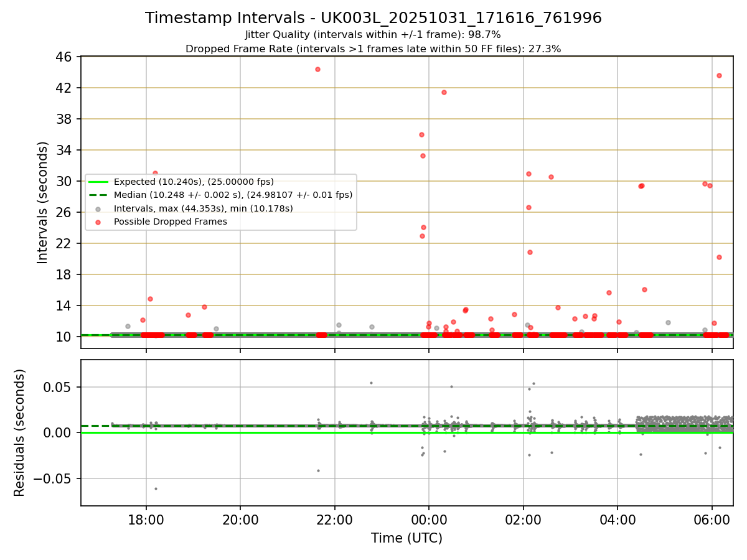Click the gray interval point near 05:05 at 12 seconds
Screen dimensions: 747x560
pos(668,322)
